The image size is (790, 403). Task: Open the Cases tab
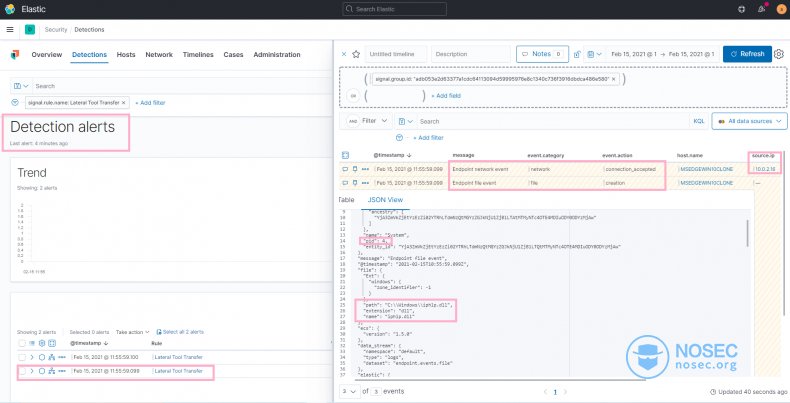click(233, 54)
